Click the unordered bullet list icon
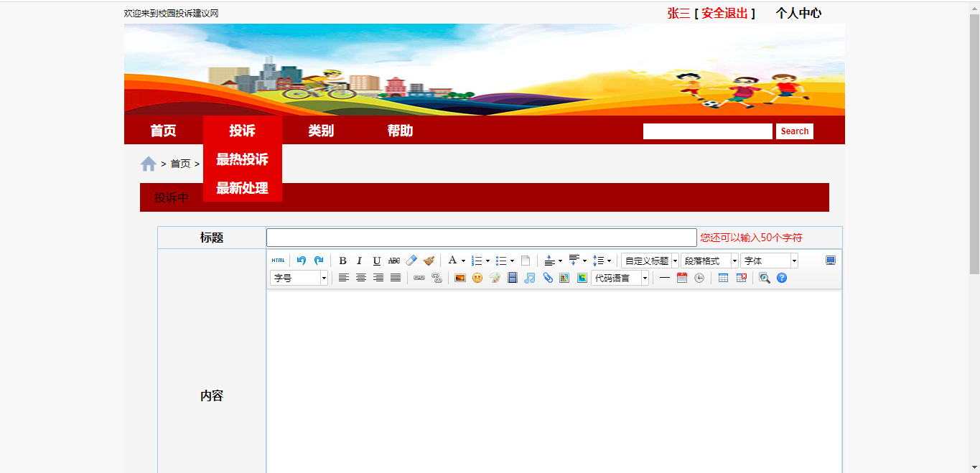The image size is (980, 473). [x=501, y=261]
